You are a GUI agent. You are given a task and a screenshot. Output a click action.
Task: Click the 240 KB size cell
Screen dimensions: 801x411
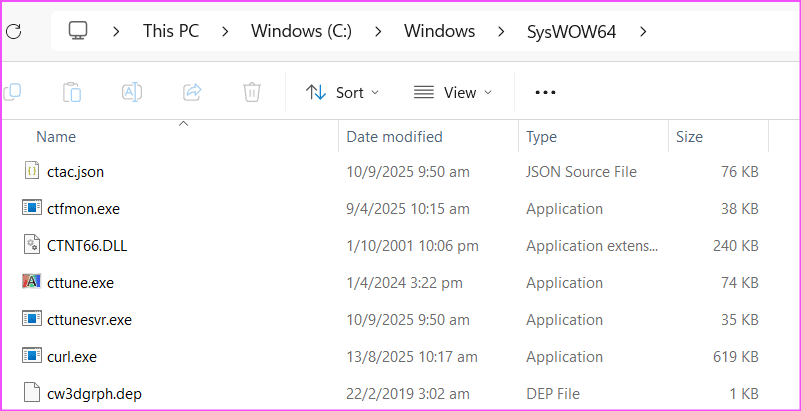click(x=736, y=246)
